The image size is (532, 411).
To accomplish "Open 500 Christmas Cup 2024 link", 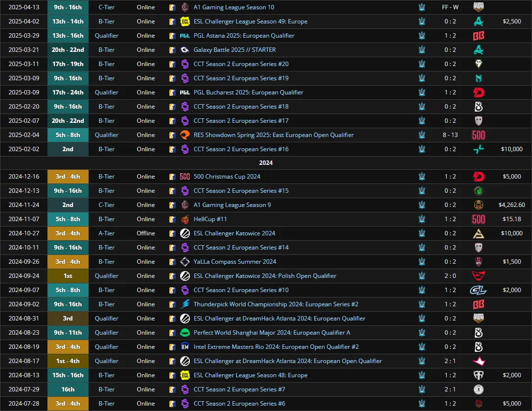I will [x=227, y=177].
